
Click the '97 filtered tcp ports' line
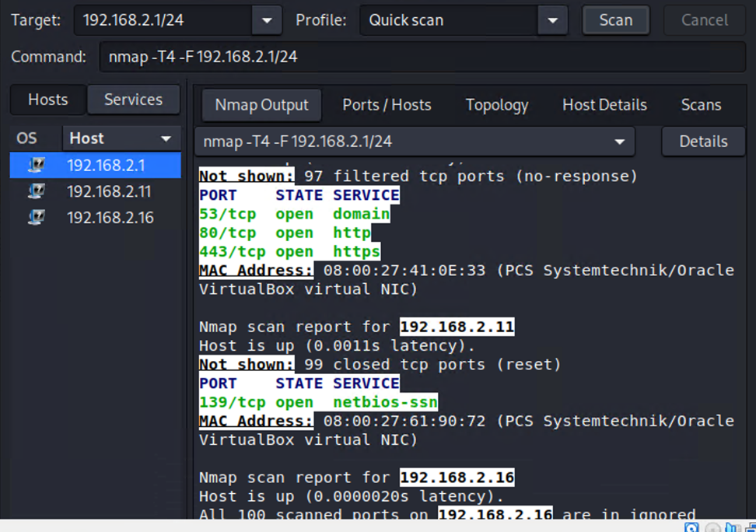(x=418, y=176)
